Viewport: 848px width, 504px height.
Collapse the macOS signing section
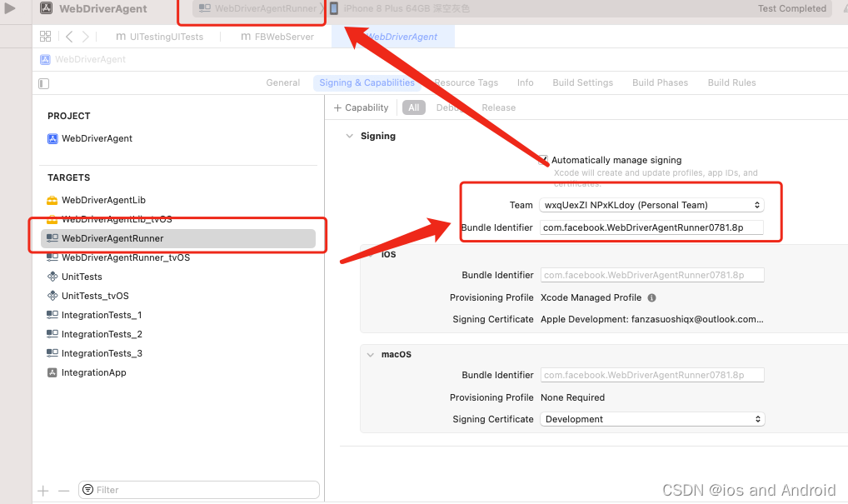[x=371, y=355]
